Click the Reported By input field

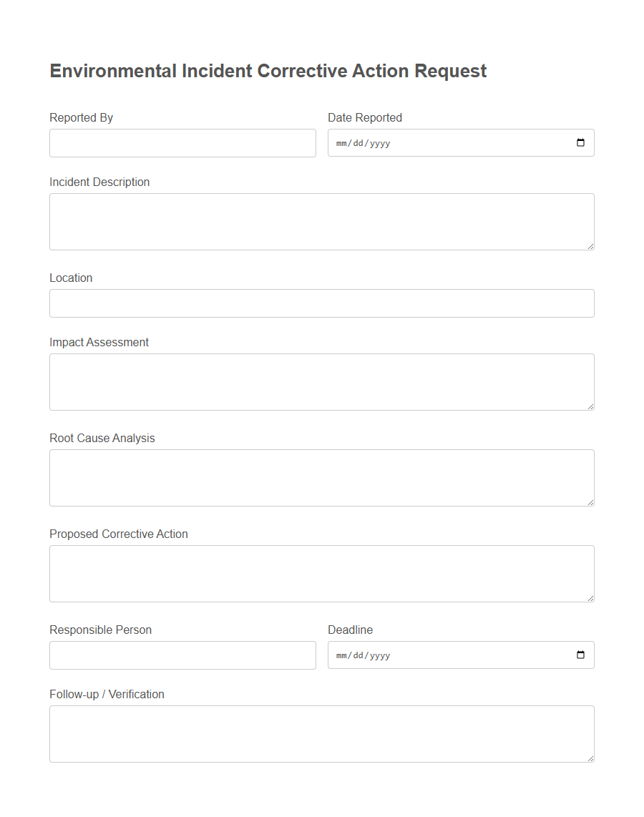(x=182, y=143)
